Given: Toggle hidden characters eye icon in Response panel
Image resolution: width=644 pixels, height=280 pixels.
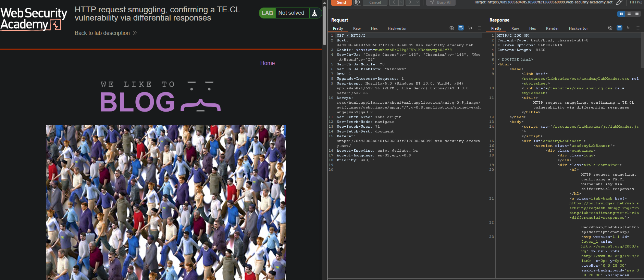Looking at the screenshot, I should pos(610,28).
